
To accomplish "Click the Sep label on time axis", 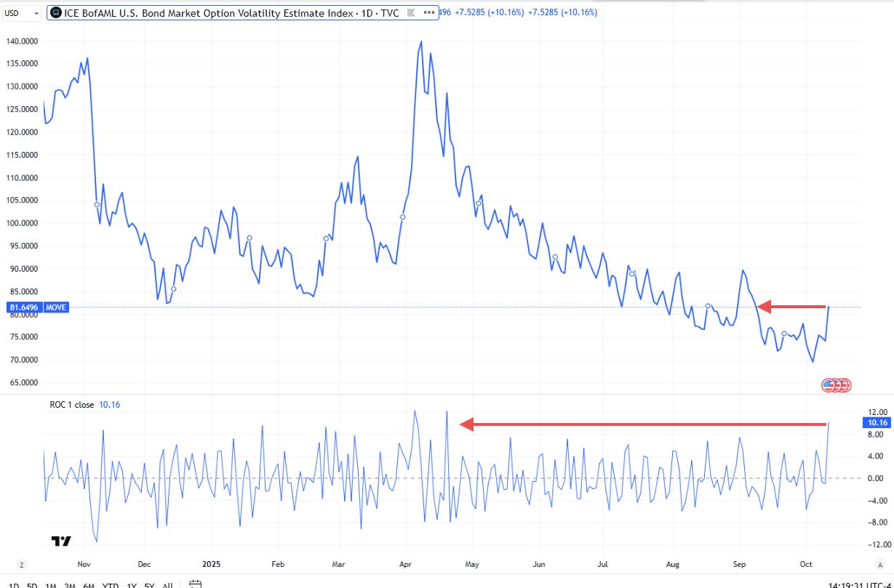I will [x=740, y=563].
